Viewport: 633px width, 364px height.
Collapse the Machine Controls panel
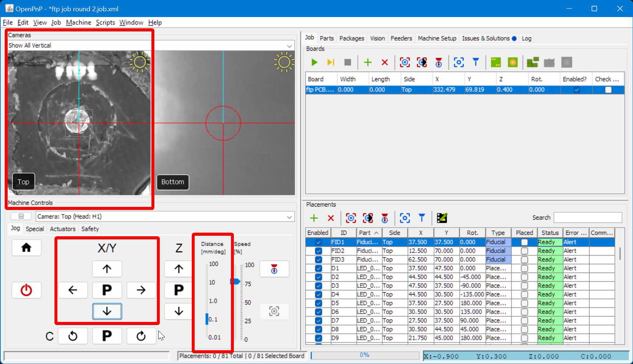coord(21,216)
